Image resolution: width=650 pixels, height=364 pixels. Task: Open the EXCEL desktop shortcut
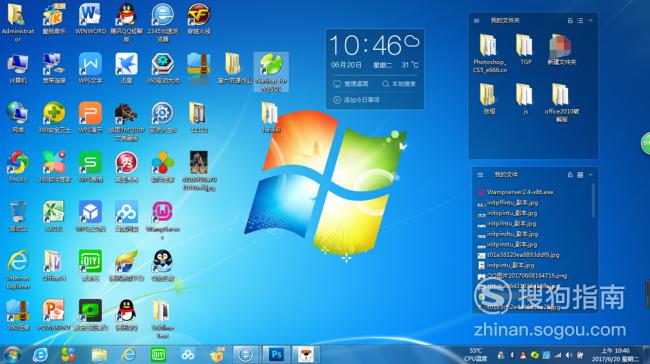[54, 216]
